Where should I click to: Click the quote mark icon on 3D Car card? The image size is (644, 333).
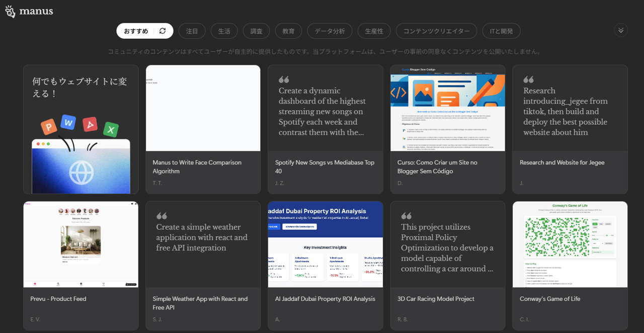point(406,216)
